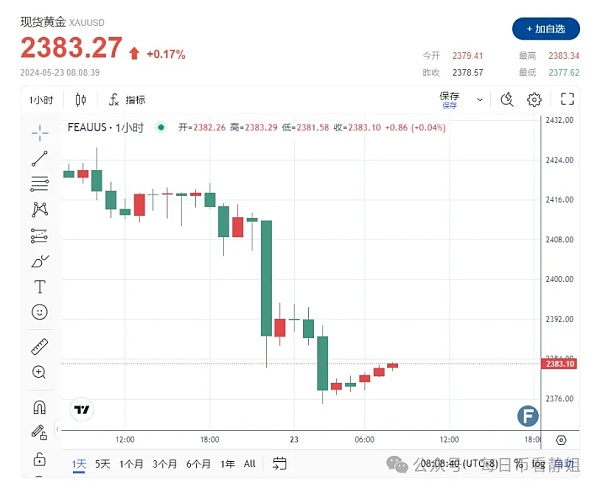
Task: Select the 6个月 time range
Action: pos(198,464)
